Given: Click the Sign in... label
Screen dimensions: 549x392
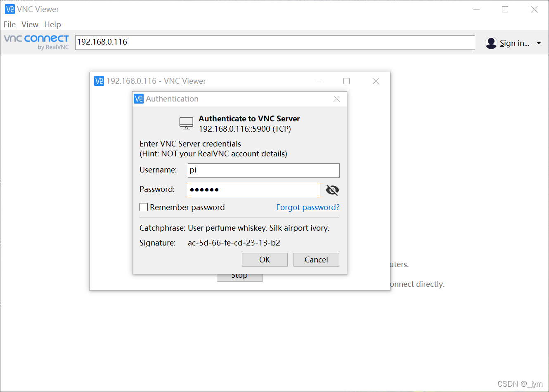Looking at the screenshot, I should (514, 43).
